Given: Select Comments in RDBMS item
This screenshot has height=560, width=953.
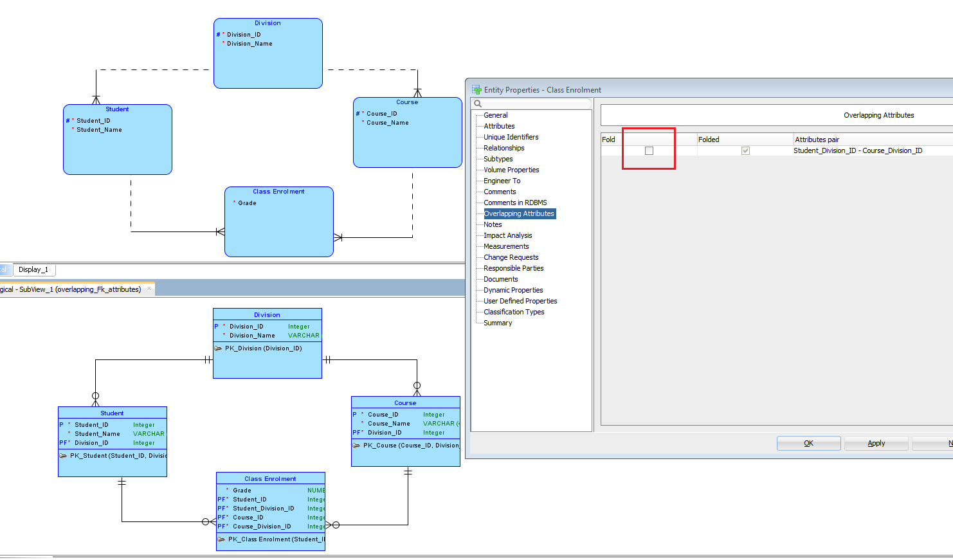Looking at the screenshot, I should pyautogui.click(x=515, y=203).
